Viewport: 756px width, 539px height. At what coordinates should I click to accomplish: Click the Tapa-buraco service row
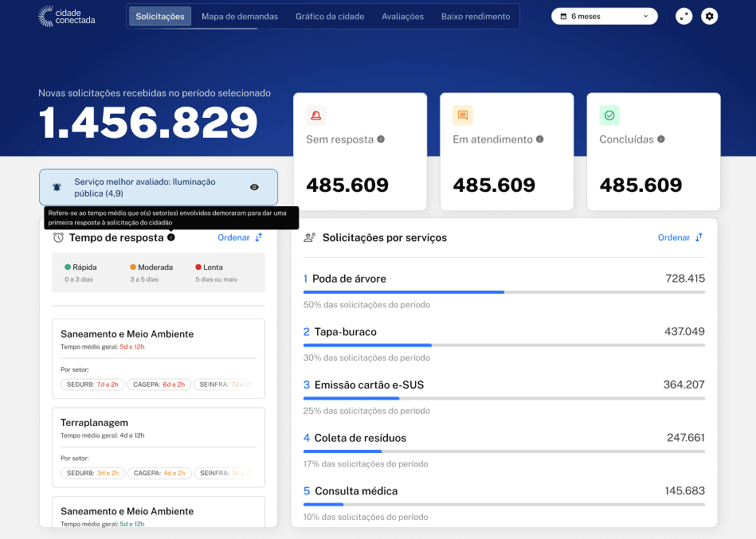503,344
